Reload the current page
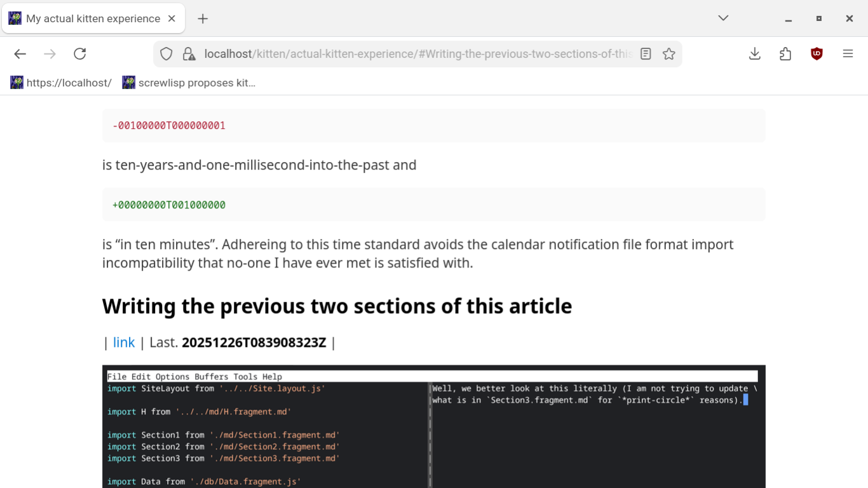 point(79,54)
